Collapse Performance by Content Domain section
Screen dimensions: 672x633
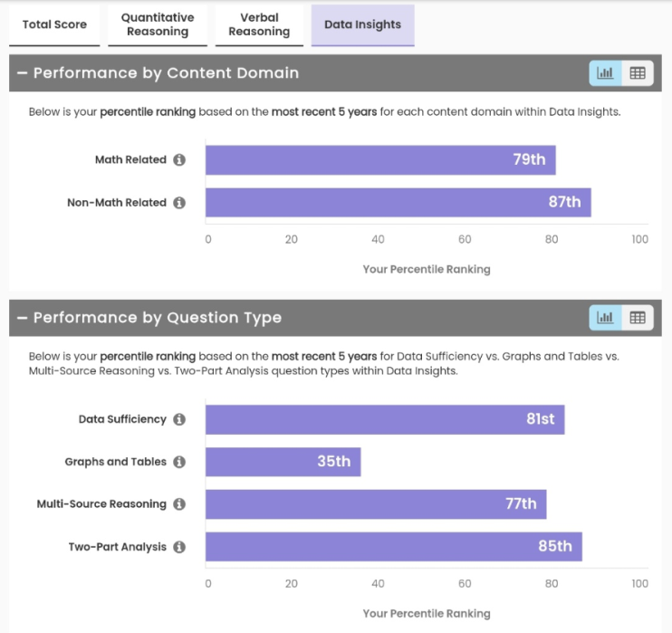coord(22,73)
